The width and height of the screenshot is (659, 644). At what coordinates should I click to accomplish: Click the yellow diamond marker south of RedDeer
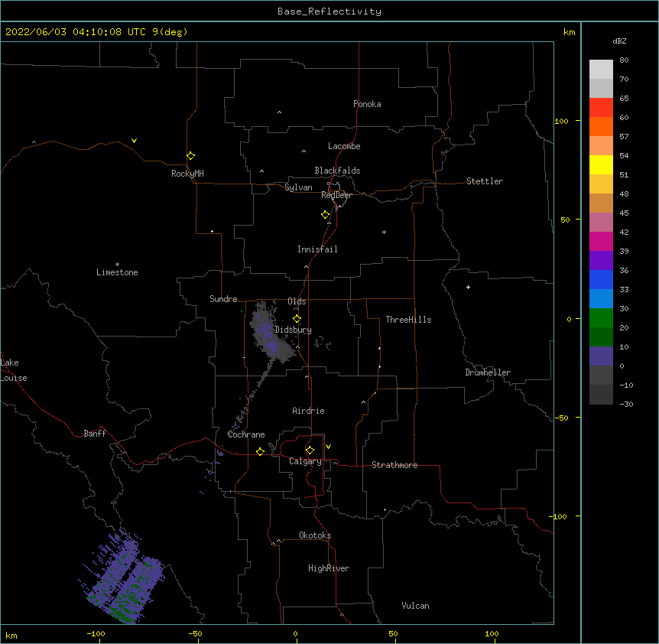pos(325,215)
